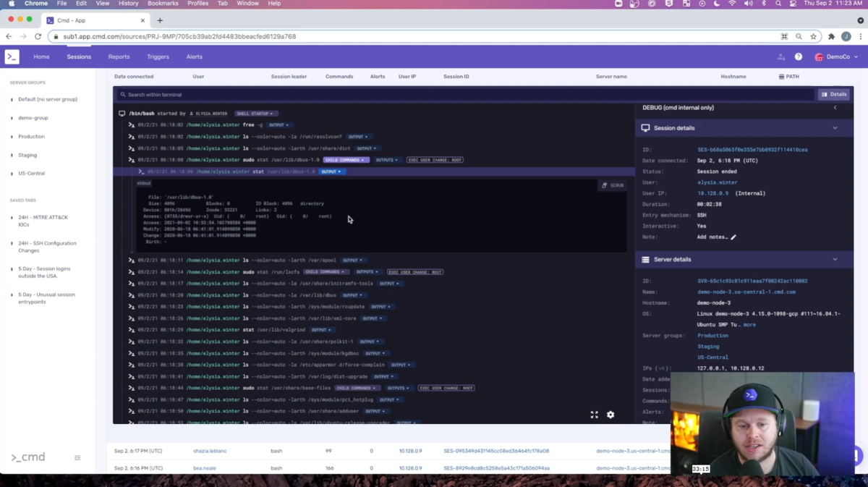Click the monitor icon beside /bin/bash
Image resolution: width=868 pixels, height=487 pixels.
122,114
